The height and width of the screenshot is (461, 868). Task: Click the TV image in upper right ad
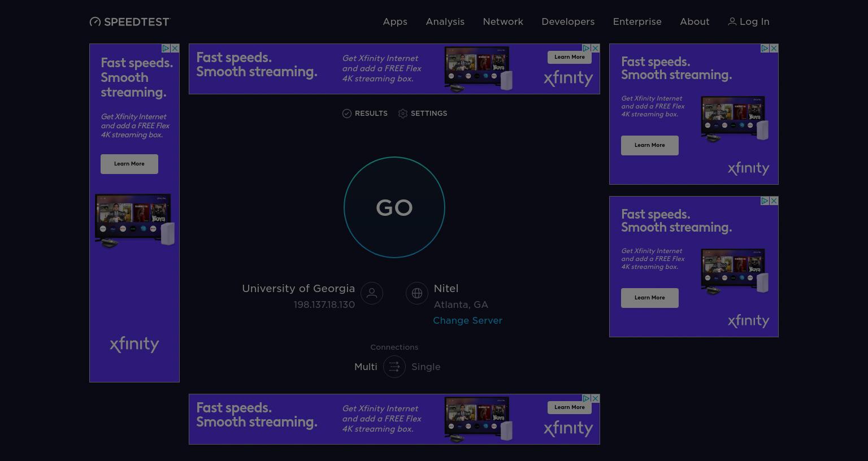735,119
